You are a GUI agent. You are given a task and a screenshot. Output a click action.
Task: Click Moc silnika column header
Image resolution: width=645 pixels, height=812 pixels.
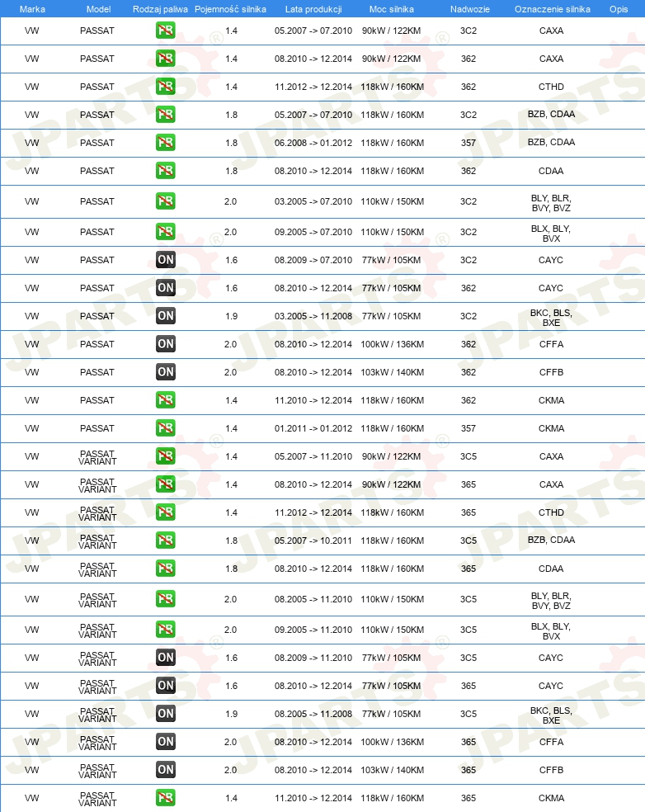pyautogui.click(x=391, y=9)
